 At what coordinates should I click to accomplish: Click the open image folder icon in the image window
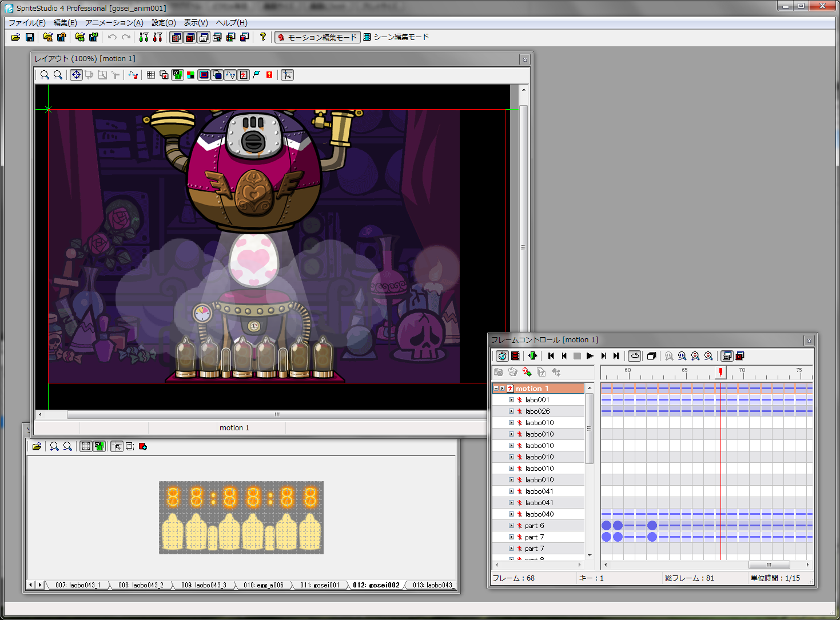pyautogui.click(x=37, y=446)
